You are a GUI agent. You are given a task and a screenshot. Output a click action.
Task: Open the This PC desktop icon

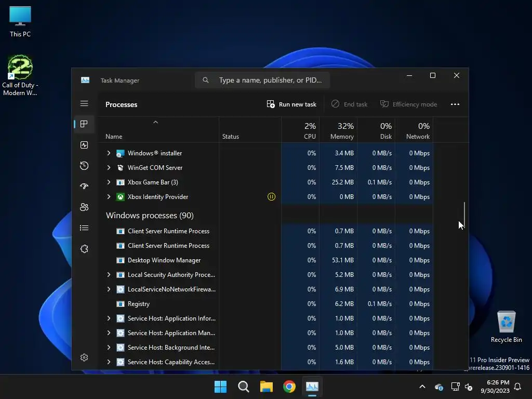click(x=20, y=22)
